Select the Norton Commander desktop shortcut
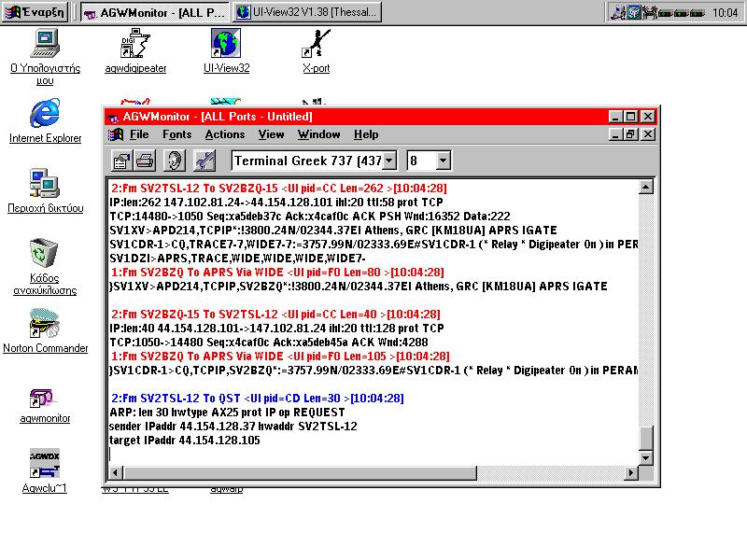747x560 pixels. (x=45, y=331)
